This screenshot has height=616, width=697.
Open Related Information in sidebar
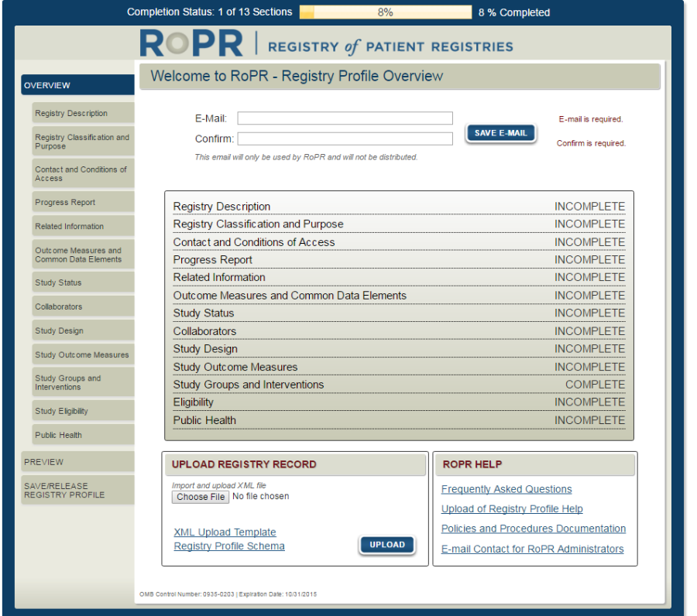(x=83, y=226)
